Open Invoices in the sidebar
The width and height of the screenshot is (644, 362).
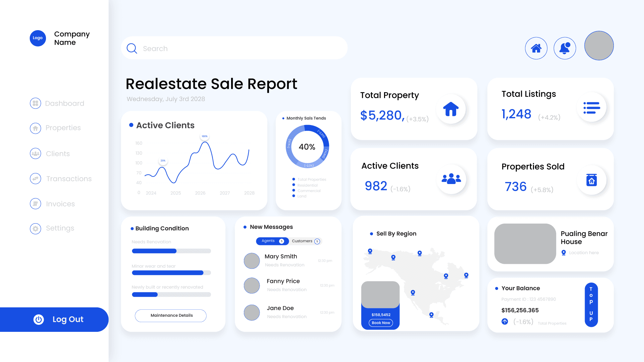pyautogui.click(x=60, y=204)
